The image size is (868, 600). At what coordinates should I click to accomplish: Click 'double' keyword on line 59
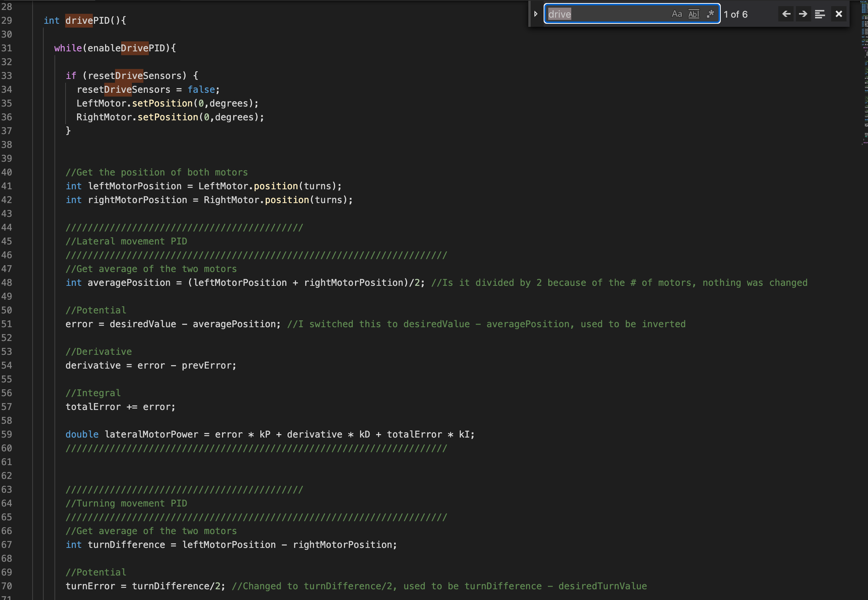click(x=82, y=434)
